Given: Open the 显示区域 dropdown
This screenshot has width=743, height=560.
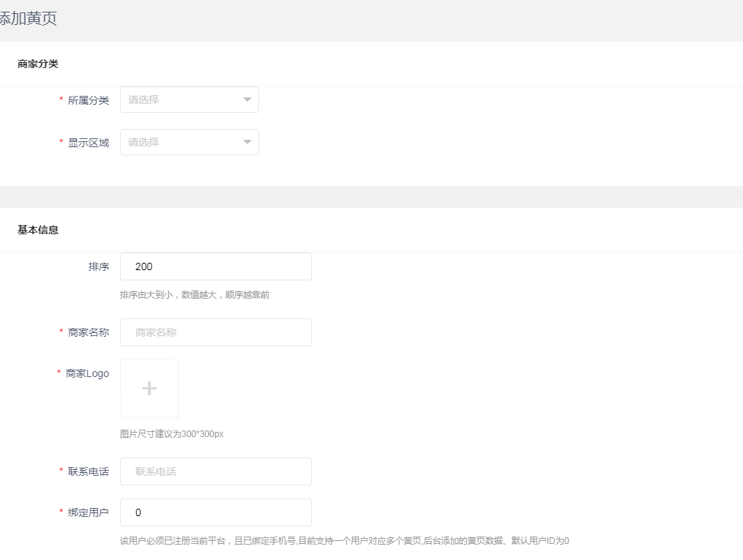Looking at the screenshot, I should [x=189, y=142].
